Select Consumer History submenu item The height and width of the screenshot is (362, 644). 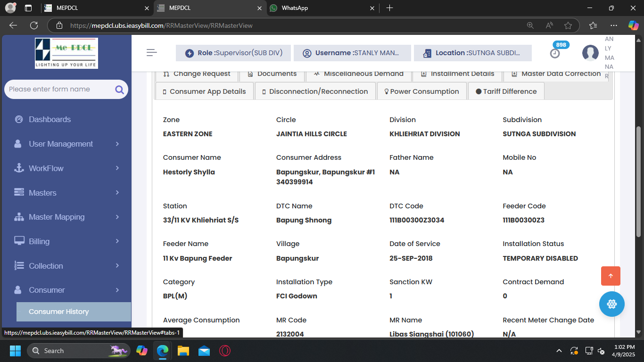point(74,312)
